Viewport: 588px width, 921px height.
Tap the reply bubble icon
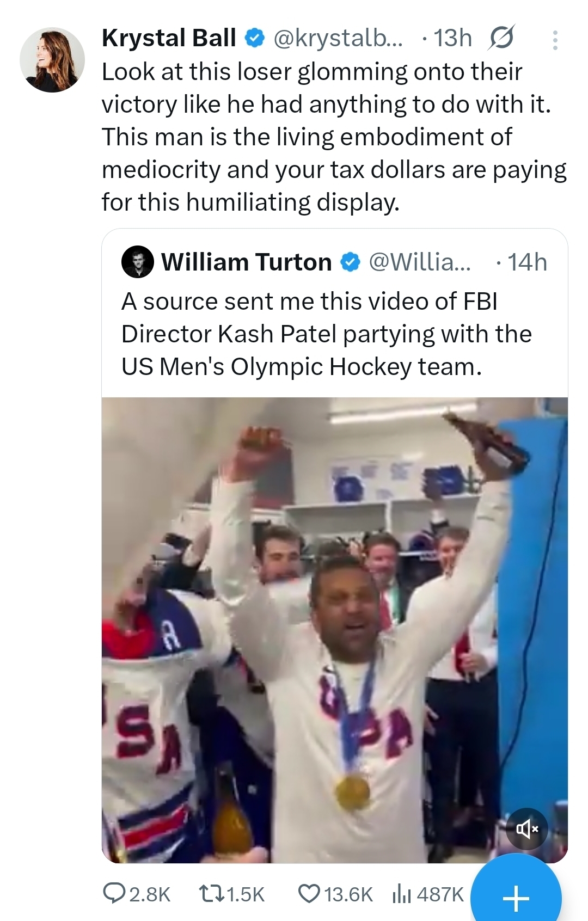[114, 894]
